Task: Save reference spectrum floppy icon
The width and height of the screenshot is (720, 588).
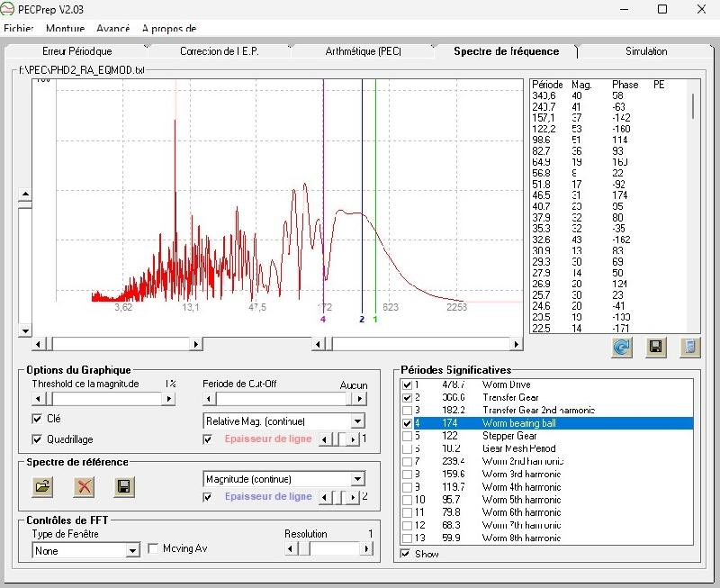Action: [124, 486]
